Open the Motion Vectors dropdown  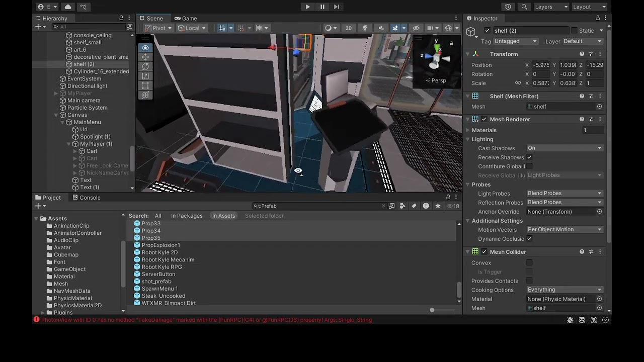(565, 230)
